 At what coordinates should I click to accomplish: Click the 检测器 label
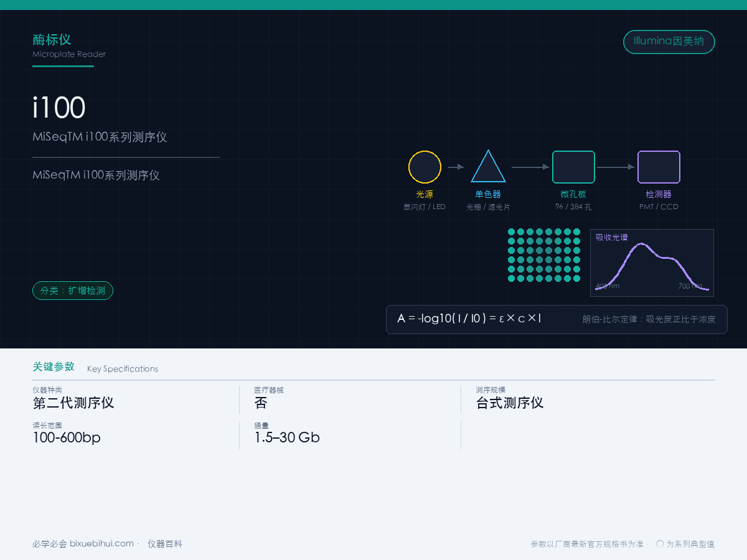tap(659, 194)
